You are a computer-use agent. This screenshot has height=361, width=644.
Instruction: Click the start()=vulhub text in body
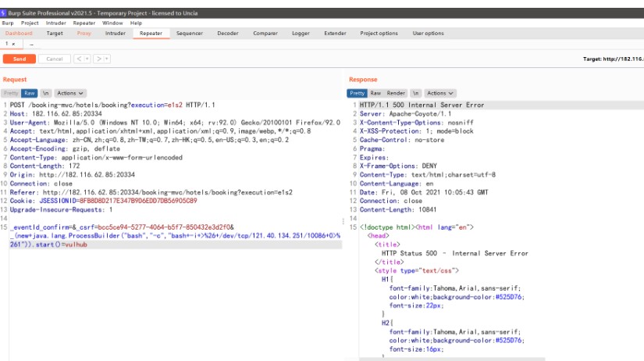pos(61,245)
